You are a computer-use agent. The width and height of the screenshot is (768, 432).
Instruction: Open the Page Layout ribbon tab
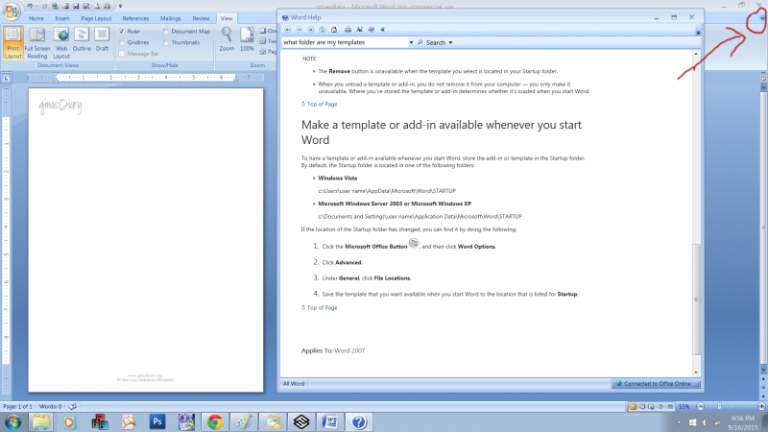pyautogui.click(x=96, y=18)
